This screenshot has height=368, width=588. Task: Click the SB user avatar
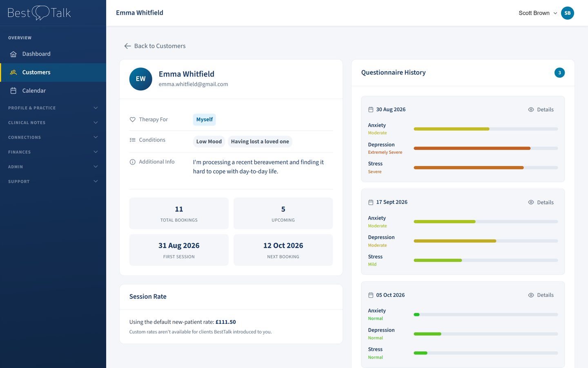pyautogui.click(x=568, y=13)
